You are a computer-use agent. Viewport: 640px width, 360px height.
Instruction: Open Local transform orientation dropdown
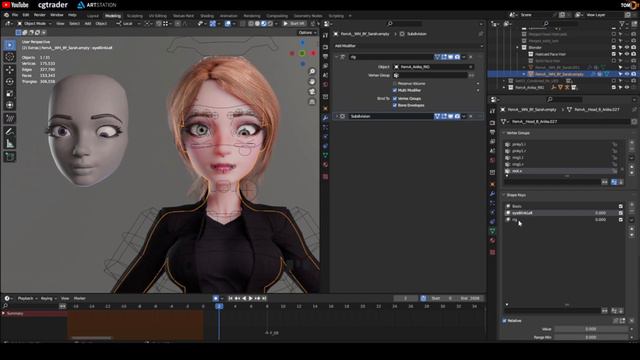pos(127,24)
